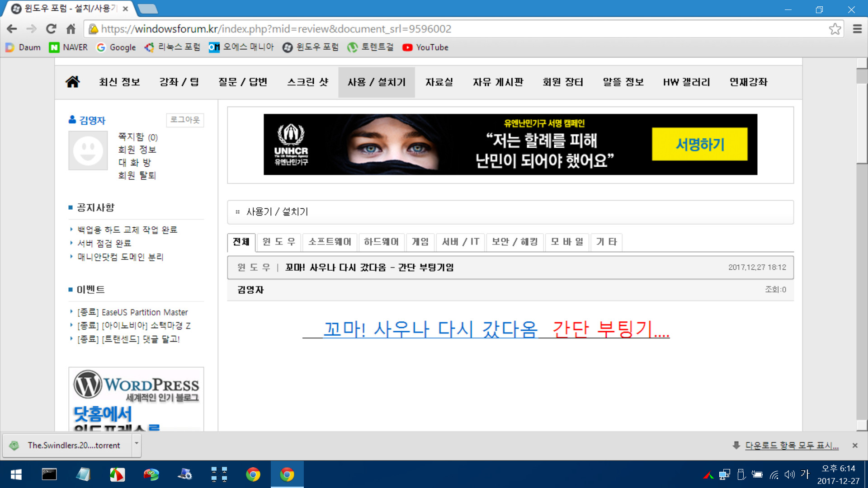Open the YouTube bookmark
The image size is (868, 488).
coord(425,47)
